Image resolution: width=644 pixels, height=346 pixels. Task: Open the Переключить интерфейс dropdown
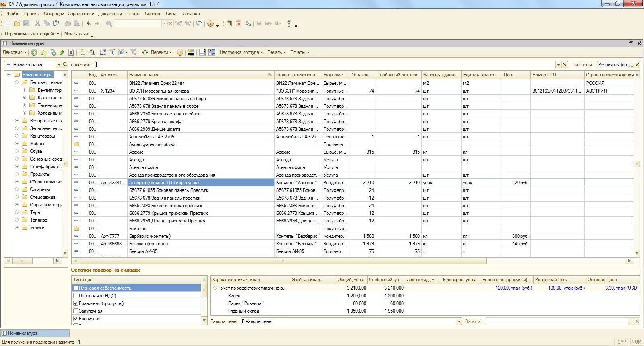[32, 34]
